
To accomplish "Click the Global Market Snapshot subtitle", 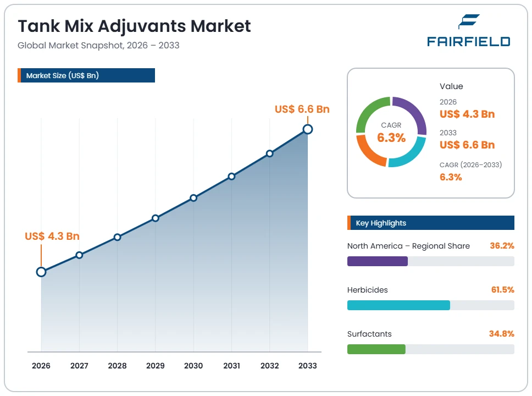I will (98, 46).
